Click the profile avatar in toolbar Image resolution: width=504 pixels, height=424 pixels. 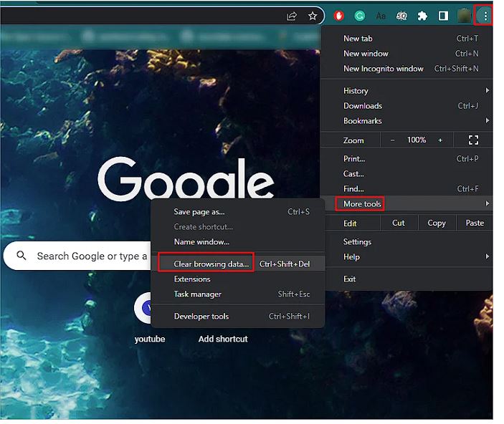click(x=465, y=16)
